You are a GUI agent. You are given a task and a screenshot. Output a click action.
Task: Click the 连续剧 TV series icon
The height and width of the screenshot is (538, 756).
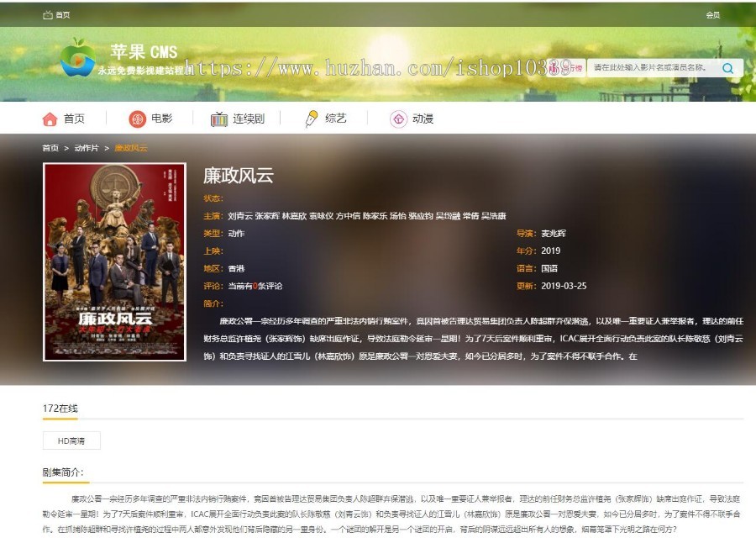pos(218,119)
